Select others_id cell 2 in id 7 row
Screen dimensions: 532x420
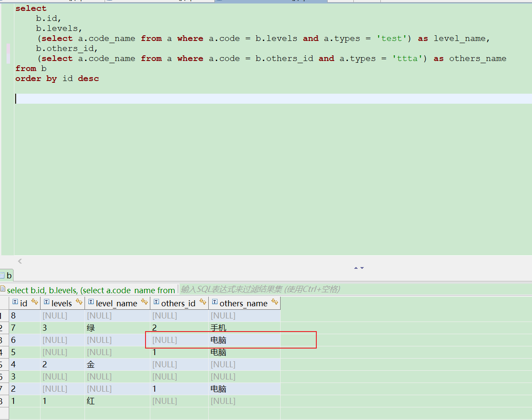[179, 328]
